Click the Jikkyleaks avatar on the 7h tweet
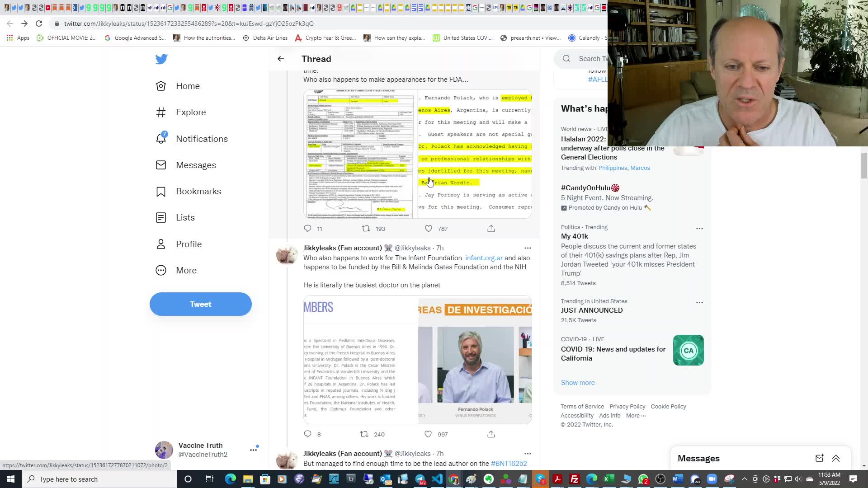 point(287,255)
